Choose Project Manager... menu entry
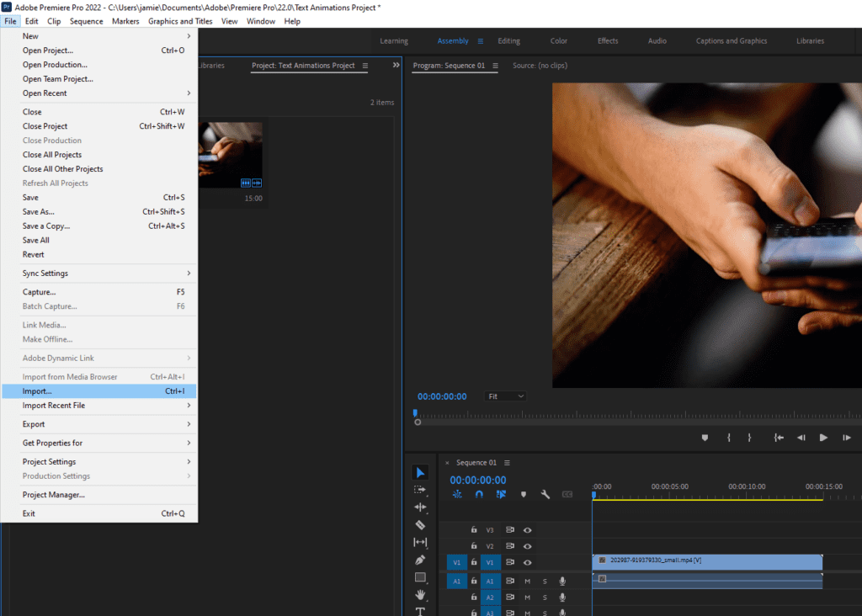Viewport: 862px width, 616px height. pyautogui.click(x=99, y=495)
